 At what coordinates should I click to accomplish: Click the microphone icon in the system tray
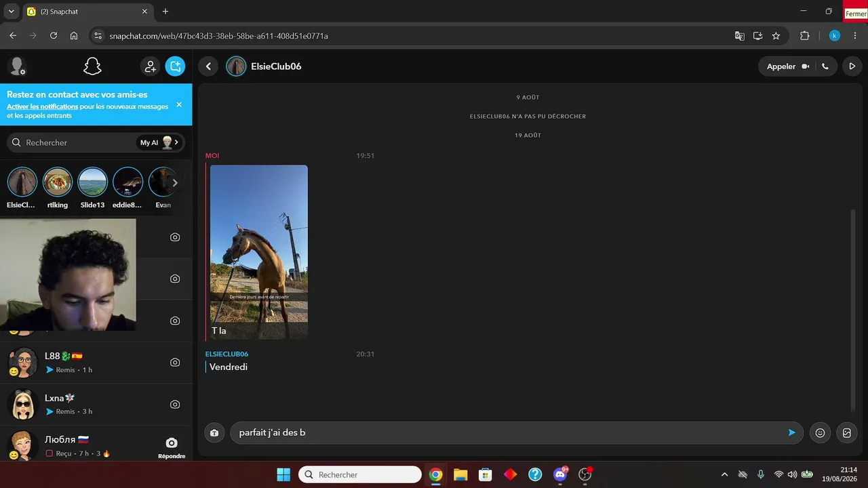pyautogui.click(x=761, y=474)
